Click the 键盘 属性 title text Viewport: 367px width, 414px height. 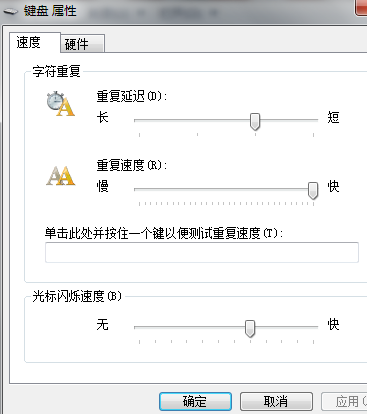coord(50,11)
